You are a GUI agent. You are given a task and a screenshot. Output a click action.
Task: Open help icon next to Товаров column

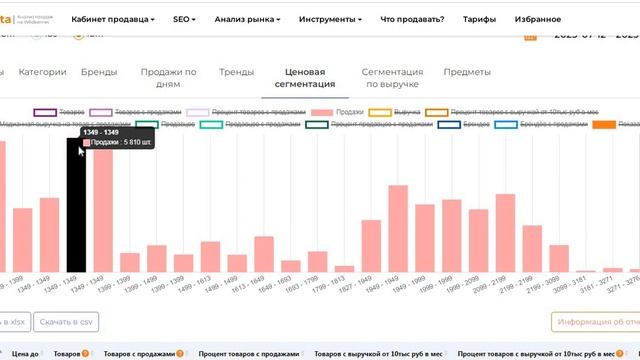pos(85,353)
